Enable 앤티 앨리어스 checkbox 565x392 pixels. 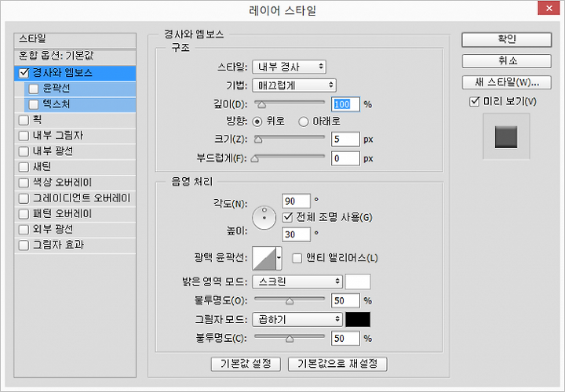tap(297, 258)
